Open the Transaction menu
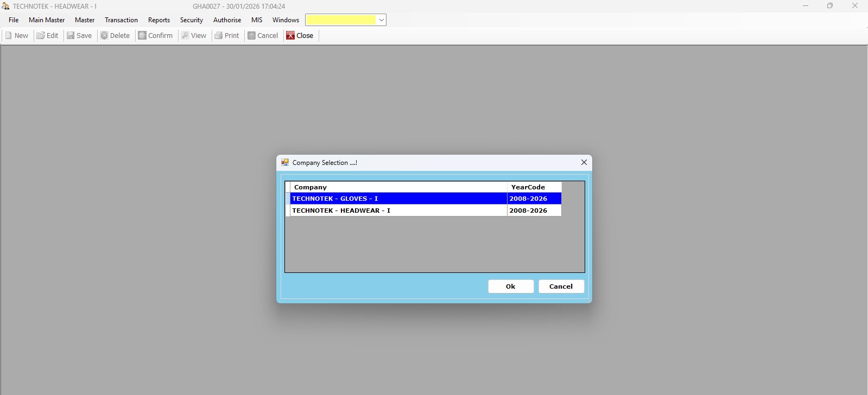The image size is (868, 395). tap(121, 20)
